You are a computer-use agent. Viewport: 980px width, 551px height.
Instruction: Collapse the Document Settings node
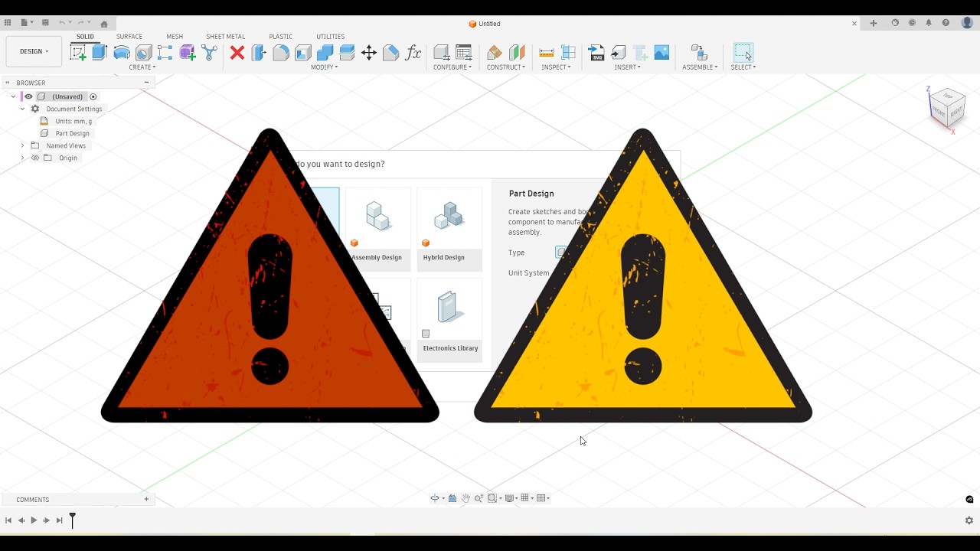click(22, 109)
